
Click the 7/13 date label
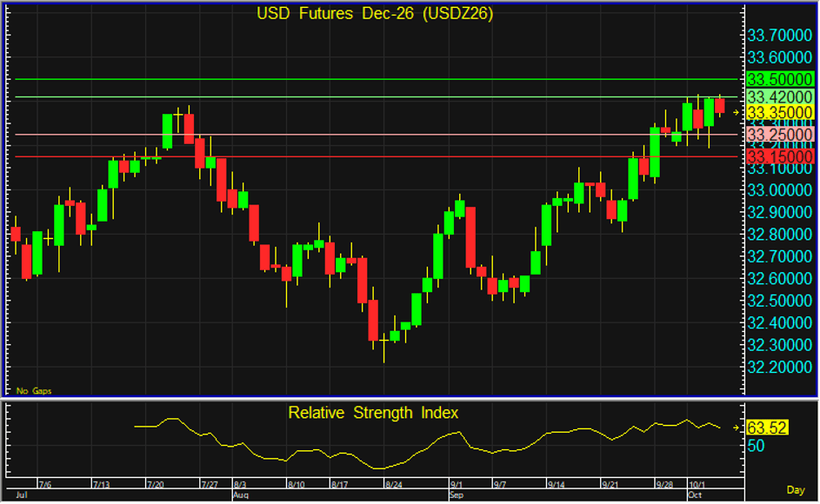[x=101, y=485]
